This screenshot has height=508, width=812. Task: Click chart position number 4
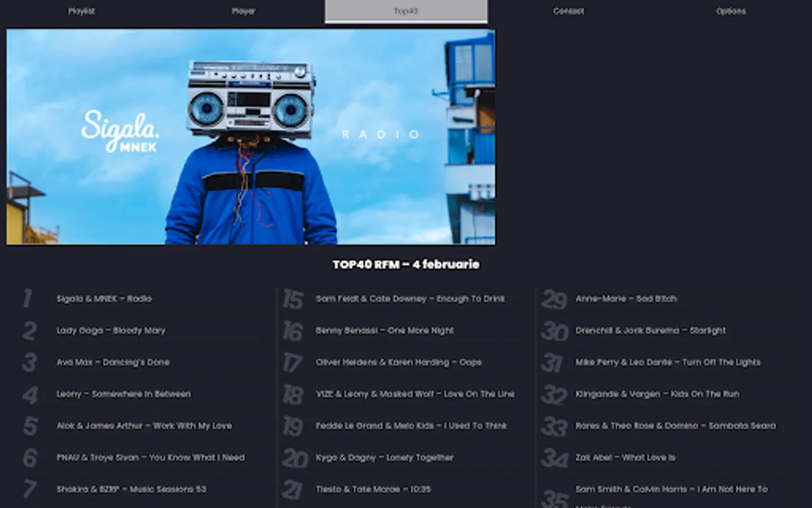[x=30, y=395]
